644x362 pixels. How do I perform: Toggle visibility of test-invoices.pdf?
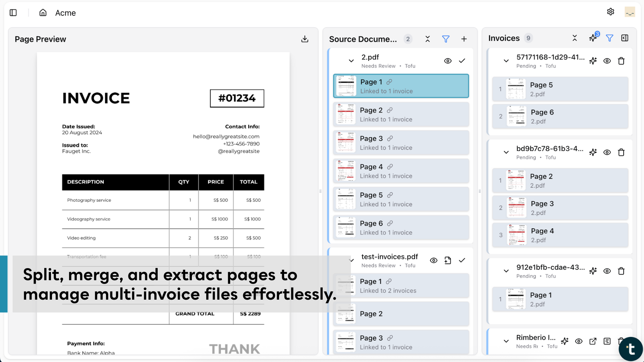434,260
